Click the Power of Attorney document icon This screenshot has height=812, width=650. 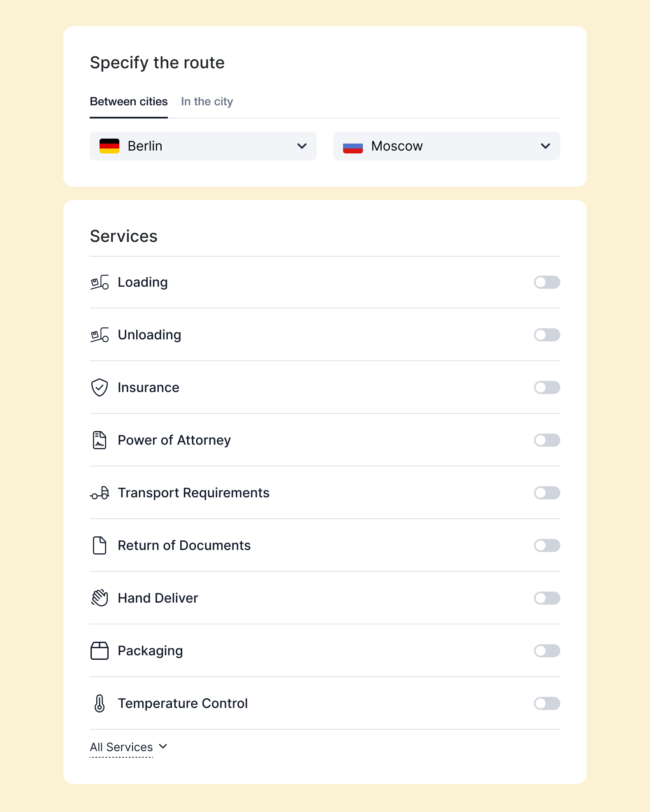100,440
